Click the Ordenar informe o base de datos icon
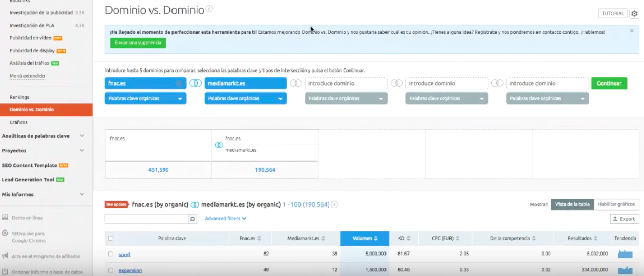Viewport: 644px width, 276px height. (x=5, y=271)
